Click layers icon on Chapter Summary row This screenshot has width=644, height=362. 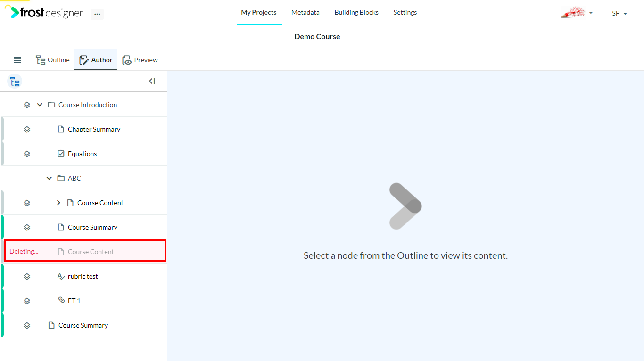(27, 129)
